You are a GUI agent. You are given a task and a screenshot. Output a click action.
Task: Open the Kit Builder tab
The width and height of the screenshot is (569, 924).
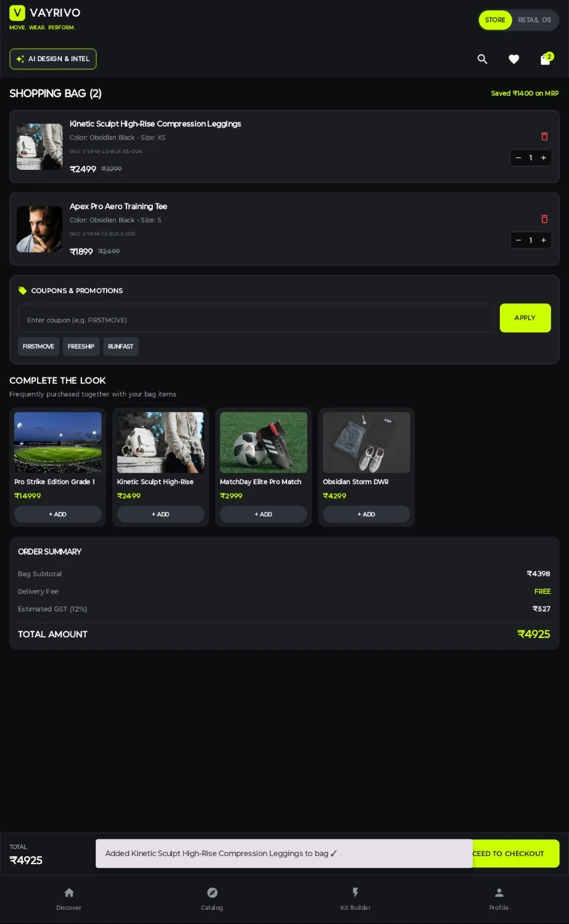tap(355, 899)
